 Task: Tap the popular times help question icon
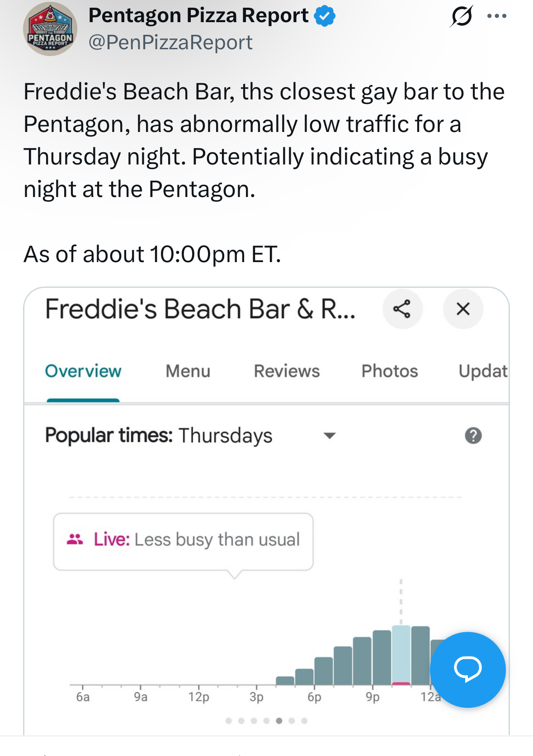click(473, 436)
